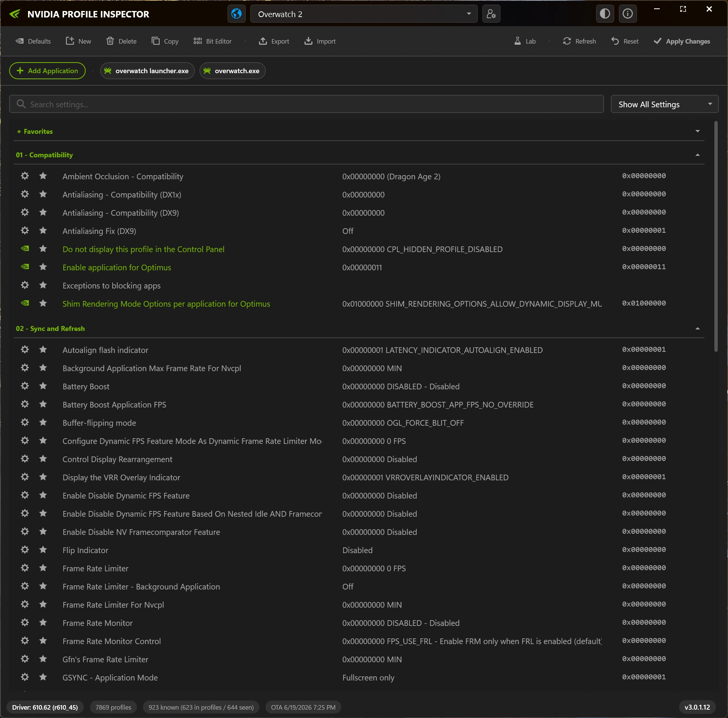Viewport: 728px width, 718px height.
Task: Open the Bit Editor
Action: coord(212,41)
